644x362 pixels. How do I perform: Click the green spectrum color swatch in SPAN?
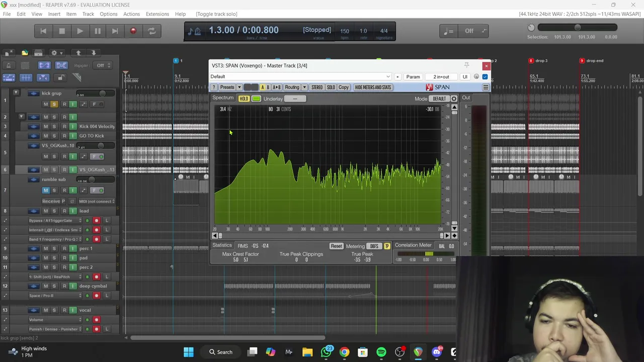point(256,99)
